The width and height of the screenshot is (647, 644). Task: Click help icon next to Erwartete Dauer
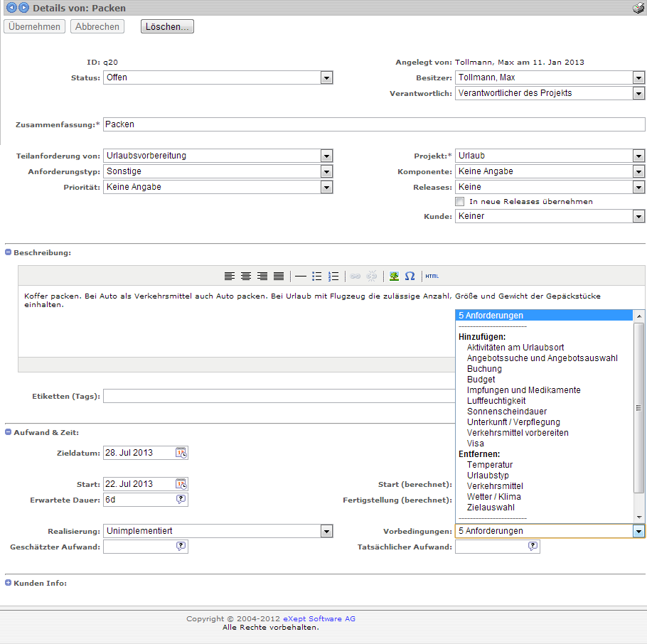coord(181,499)
